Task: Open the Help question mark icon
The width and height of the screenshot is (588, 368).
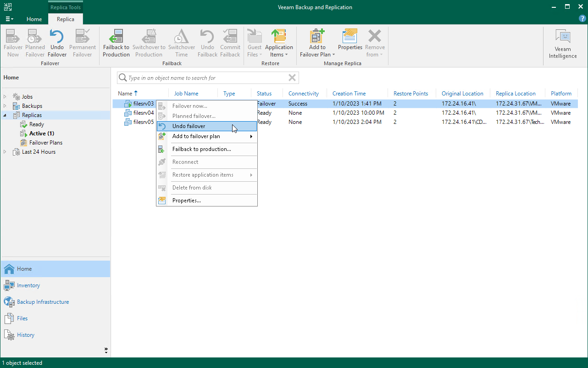Action: click(x=582, y=18)
